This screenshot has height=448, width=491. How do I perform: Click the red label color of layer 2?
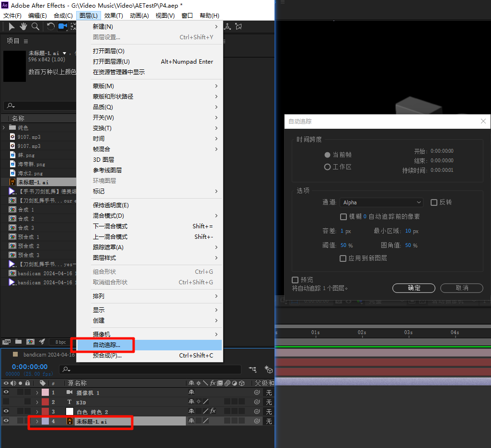point(46,402)
